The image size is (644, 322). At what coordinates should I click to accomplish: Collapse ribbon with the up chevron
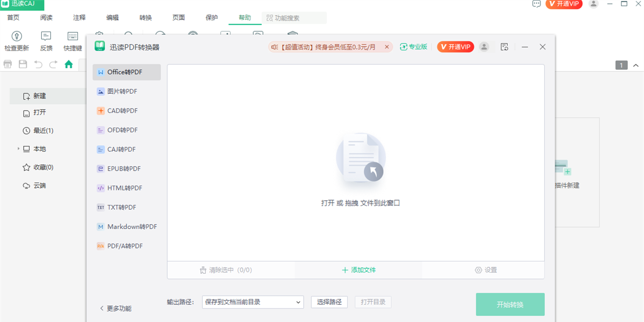(x=636, y=65)
